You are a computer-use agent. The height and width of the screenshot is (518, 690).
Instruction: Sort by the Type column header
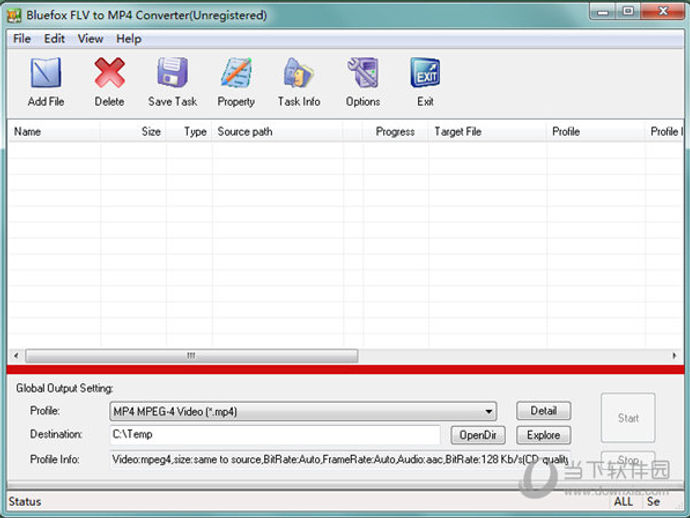(189, 132)
